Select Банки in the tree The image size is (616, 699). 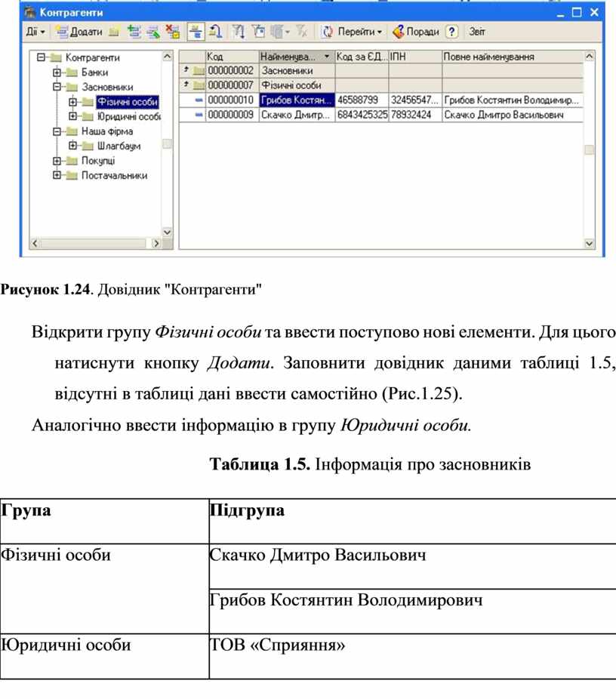coord(94,72)
